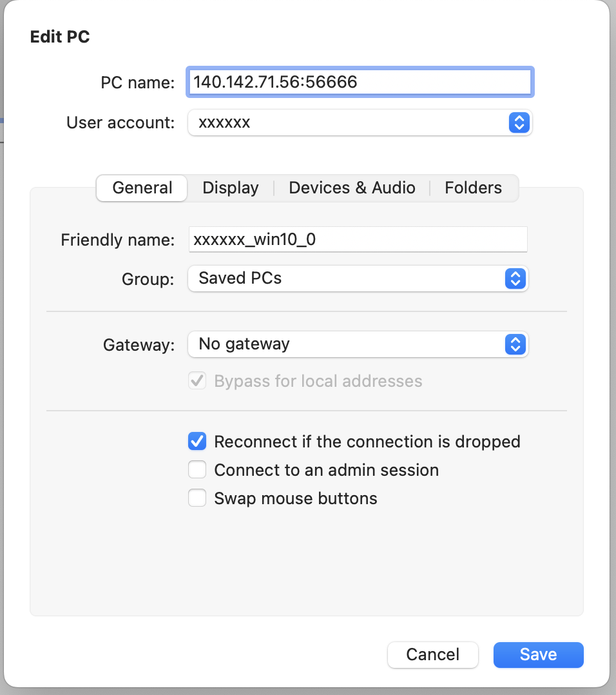Click the Friendly name text field
The image size is (616, 695).
358,239
